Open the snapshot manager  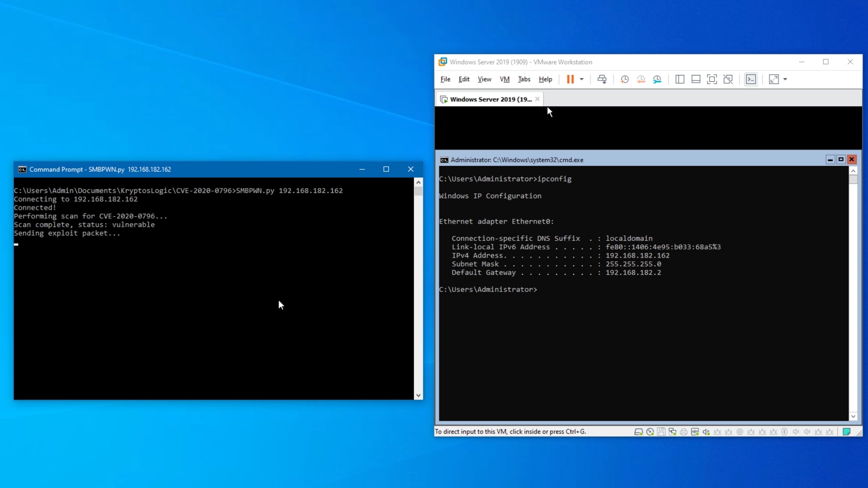pyautogui.click(x=657, y=79)
